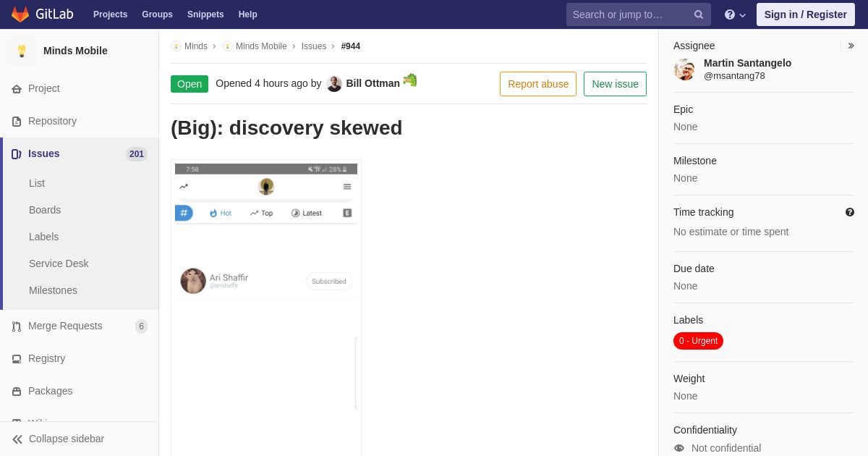Click the 0 - Urgent red label

click(698, 341)
